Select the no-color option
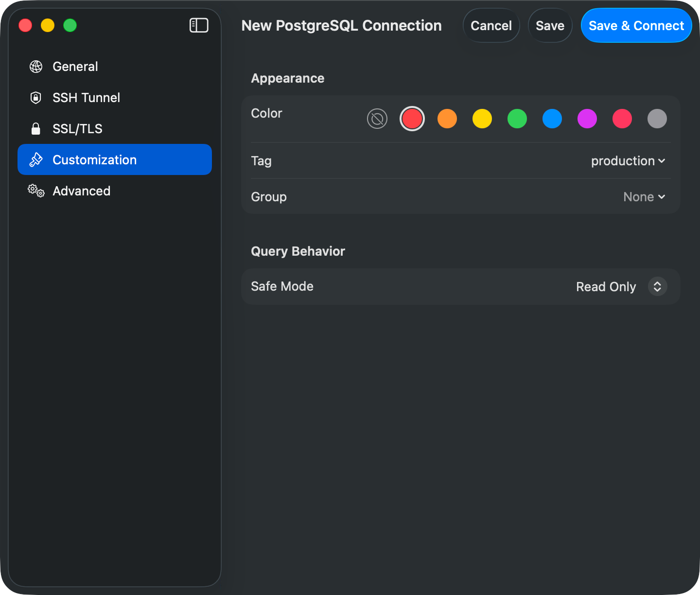Image resolution: width=700 pixels, height=595 pixels. tap(377, 119)
